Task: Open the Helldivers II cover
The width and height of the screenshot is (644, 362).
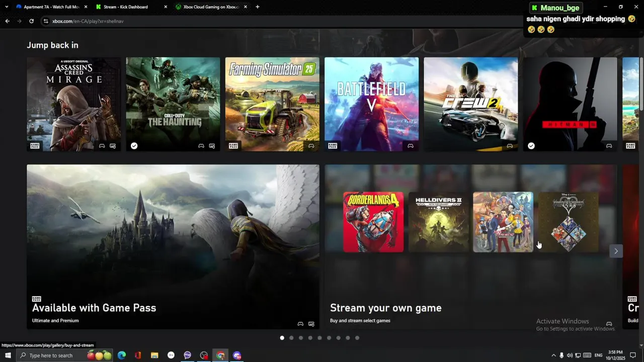Action: point(438,222)
